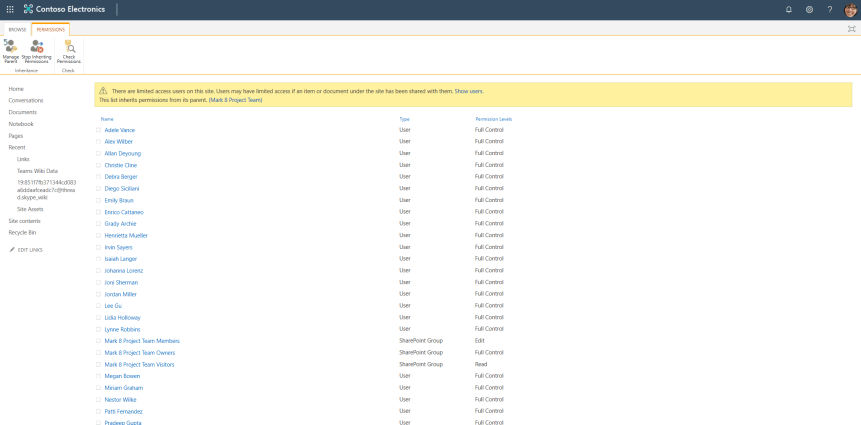Switch to the Browse ribbon tab
Image resolution: width=861 pixels, height=425 pixels.
[x=18, y=30]
